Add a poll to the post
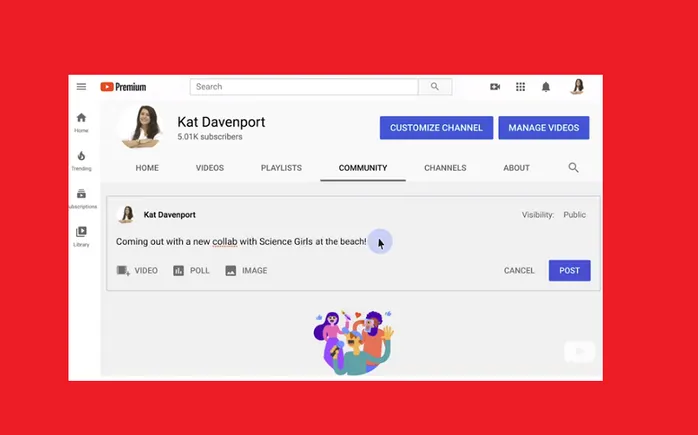 191,270
